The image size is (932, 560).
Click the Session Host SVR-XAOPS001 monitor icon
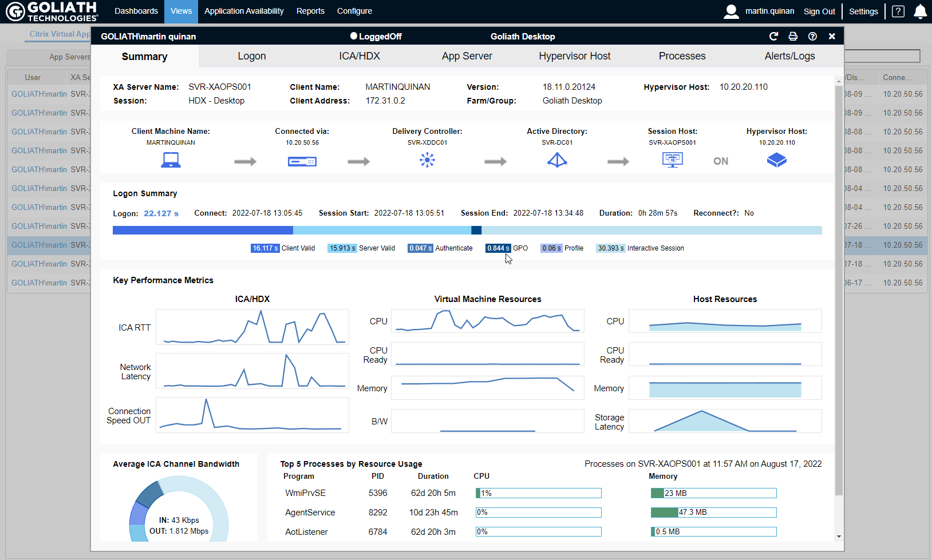pyautogui.click(x=673, y=160)
